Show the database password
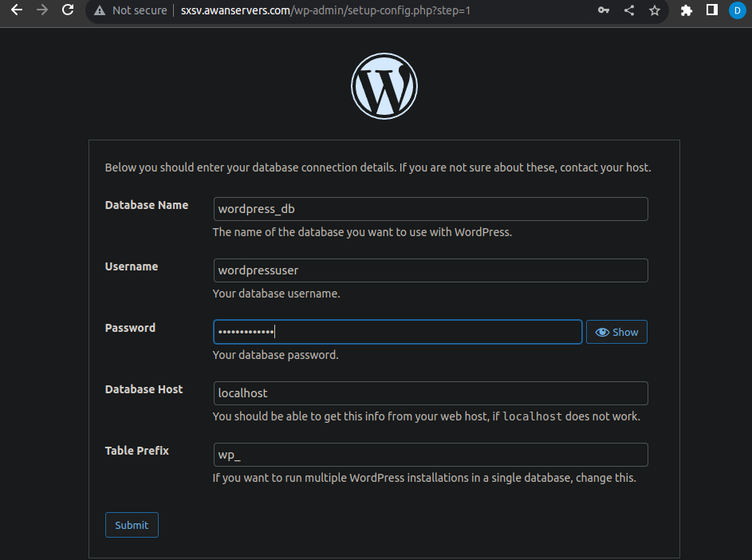This screenshot has height=560, width=752. [x=616, y=332]
